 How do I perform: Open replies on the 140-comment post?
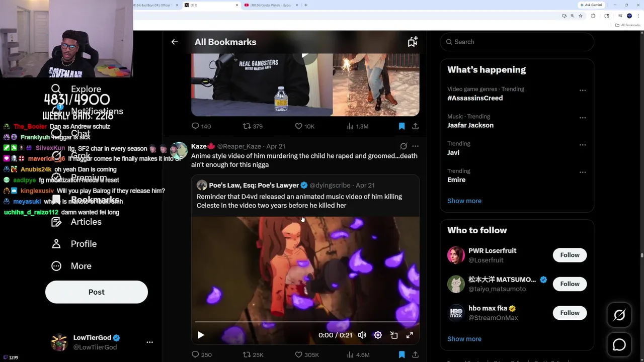point(201,126)
